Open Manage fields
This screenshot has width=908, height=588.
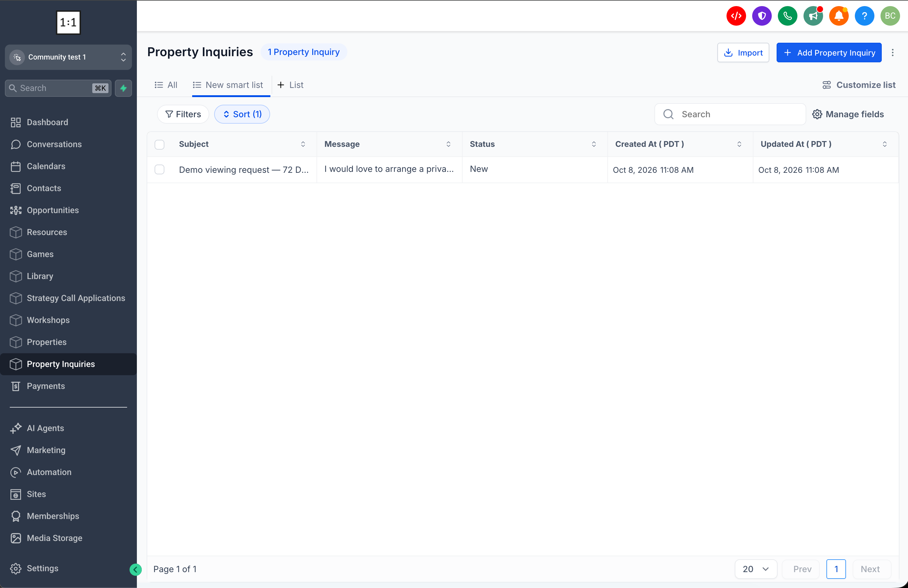(x=848, y=114)
